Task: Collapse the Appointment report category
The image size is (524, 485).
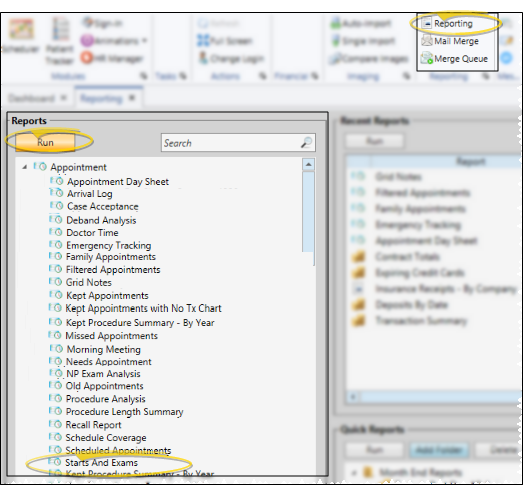Action: [24, 167]
